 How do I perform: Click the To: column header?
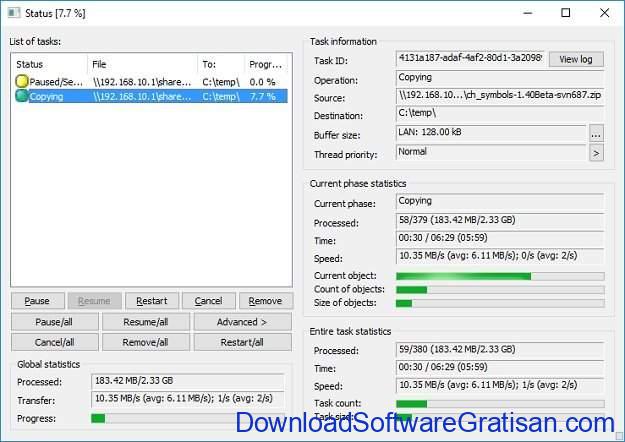point(221,64)
